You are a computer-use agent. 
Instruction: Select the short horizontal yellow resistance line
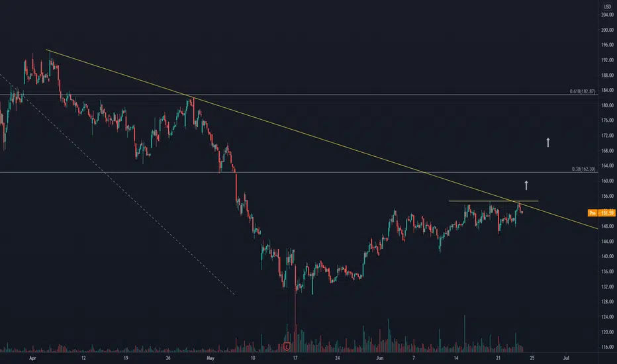(493, 201)
